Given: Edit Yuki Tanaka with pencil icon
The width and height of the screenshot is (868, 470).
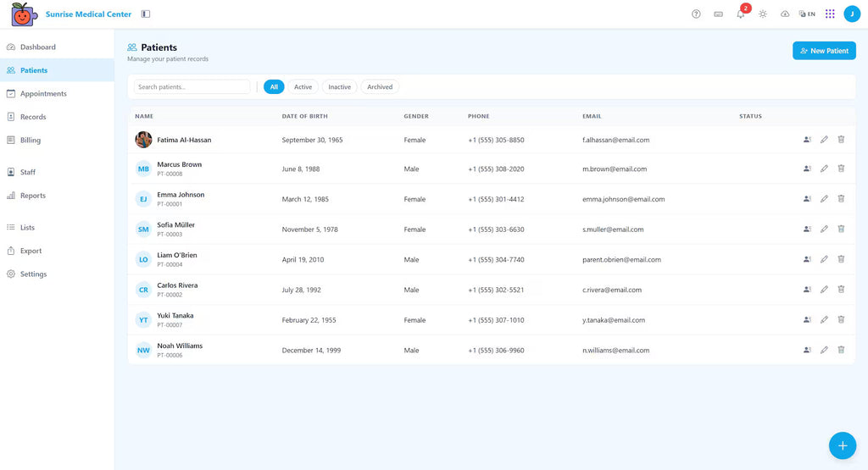Looking at the screenshot, I should [x=824, y=319].
